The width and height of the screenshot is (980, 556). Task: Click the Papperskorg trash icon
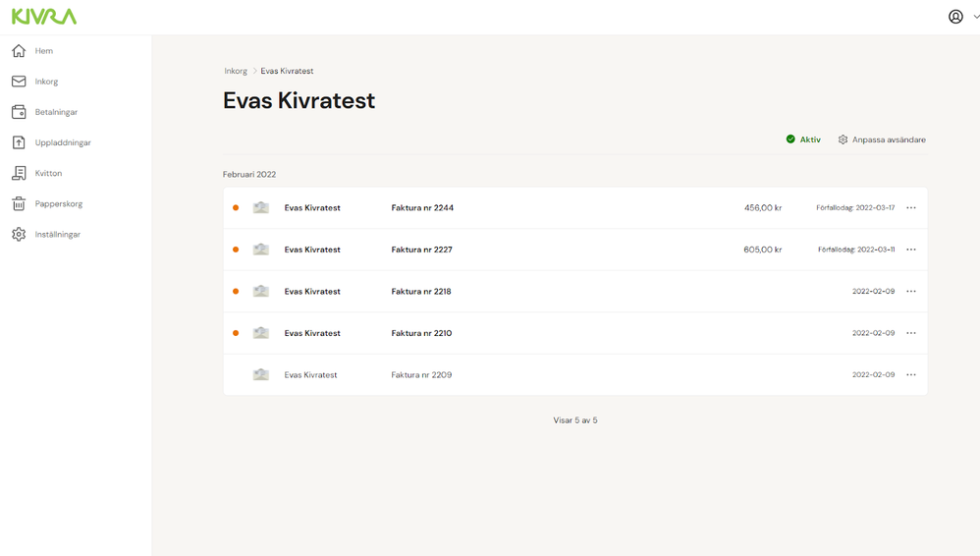click(x=19, y=204)
